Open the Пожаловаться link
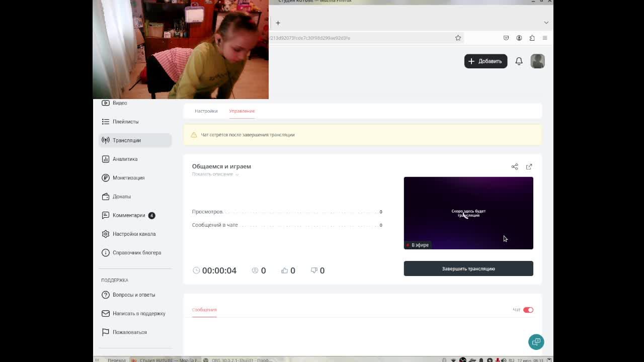 [x=135, y=332]
